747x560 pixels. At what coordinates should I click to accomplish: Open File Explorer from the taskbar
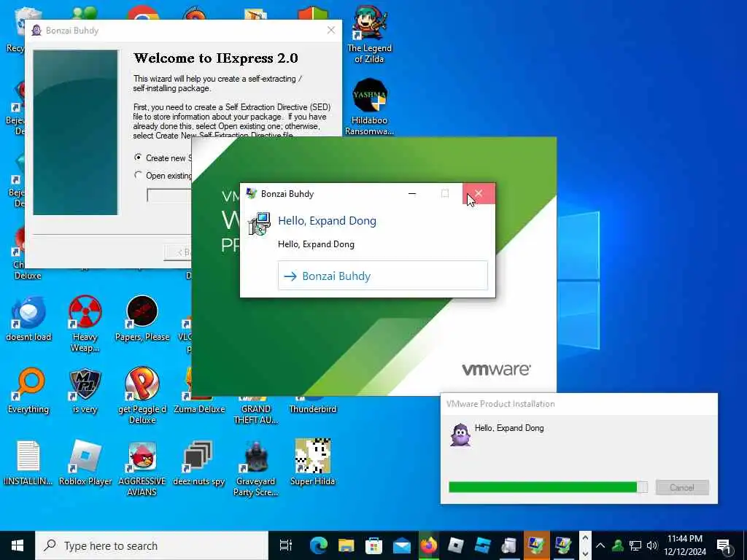[347, 545]
